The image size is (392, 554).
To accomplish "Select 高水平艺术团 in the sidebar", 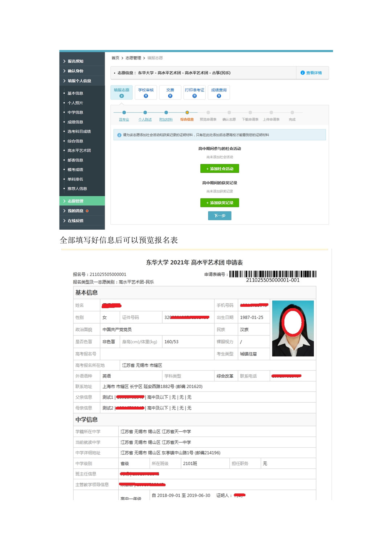I will [x=79, y=151].
